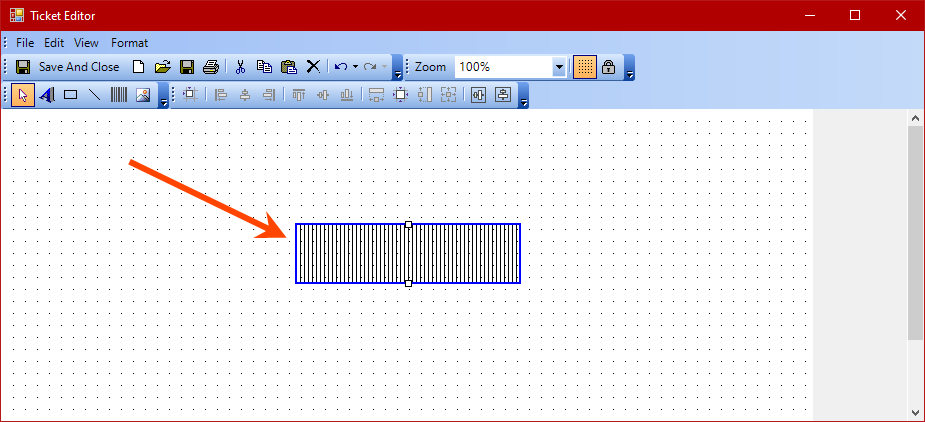Screen dimensions: 925x422
Task: Select the rectangle drawing tool
Action: (x=71, y=95)
